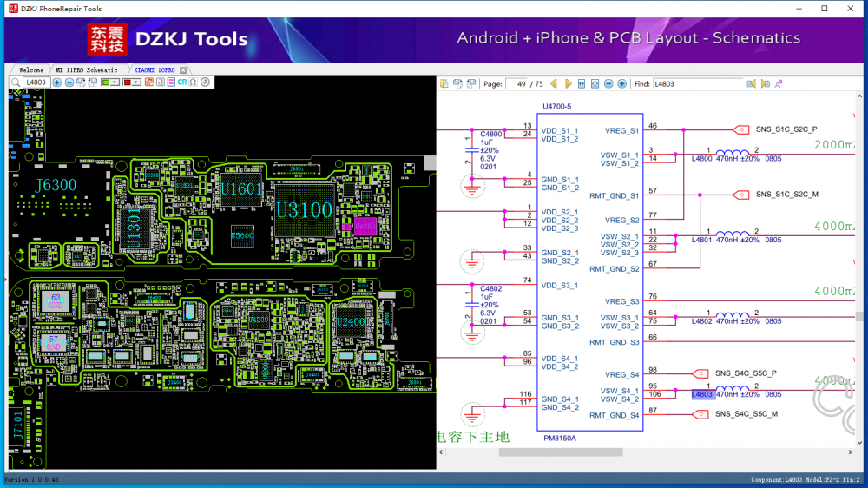Screen dimensions: 868x488
Task: Click the PM8150A chip name
Action: [x=560, y=439]
